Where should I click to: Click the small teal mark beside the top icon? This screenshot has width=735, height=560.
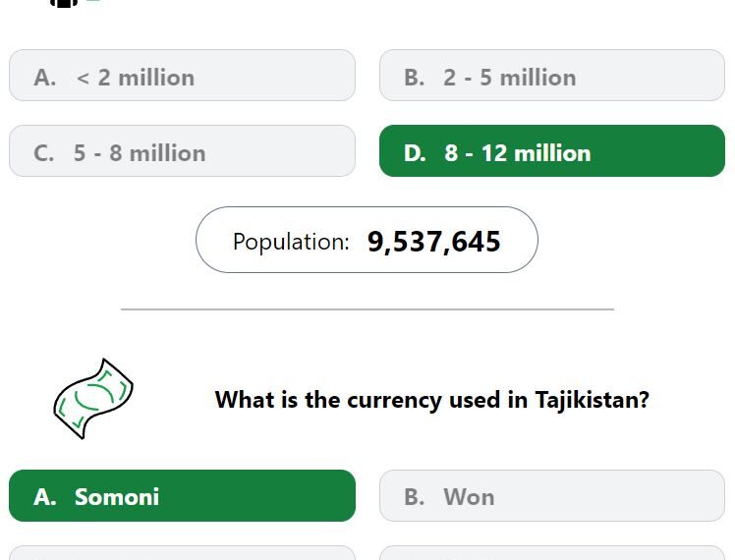tap(93, 1)
